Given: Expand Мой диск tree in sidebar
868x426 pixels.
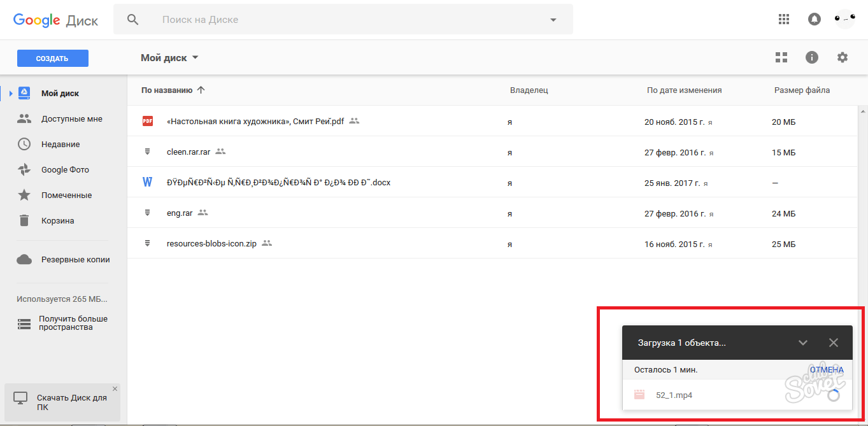Looking at the screenshot, I should pos(11,94).
